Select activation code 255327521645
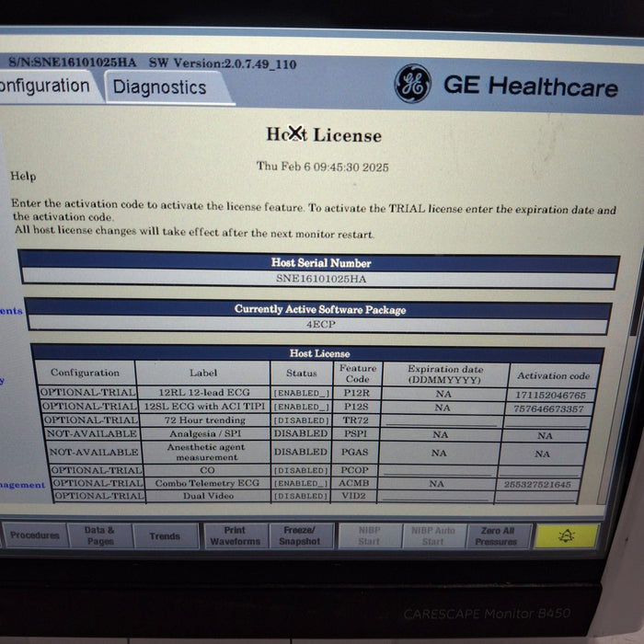644x644 pixels. (x=537, y=484)
